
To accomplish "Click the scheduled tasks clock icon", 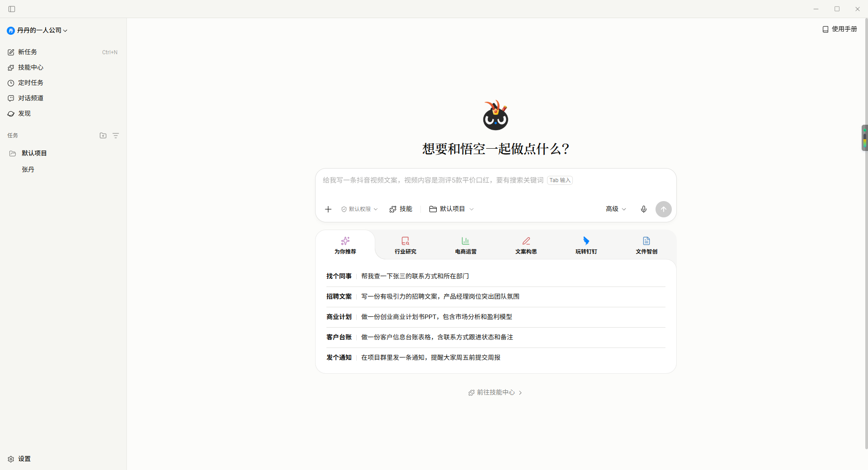I will pyautogui.click(x=11, y=83).
